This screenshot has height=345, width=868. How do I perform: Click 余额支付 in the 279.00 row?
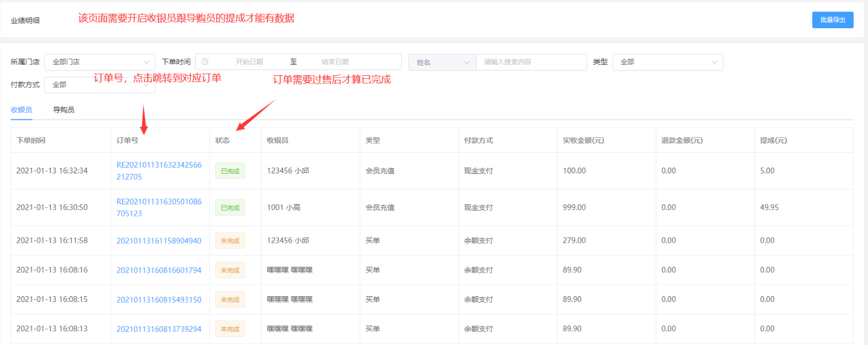coord(478,241)
